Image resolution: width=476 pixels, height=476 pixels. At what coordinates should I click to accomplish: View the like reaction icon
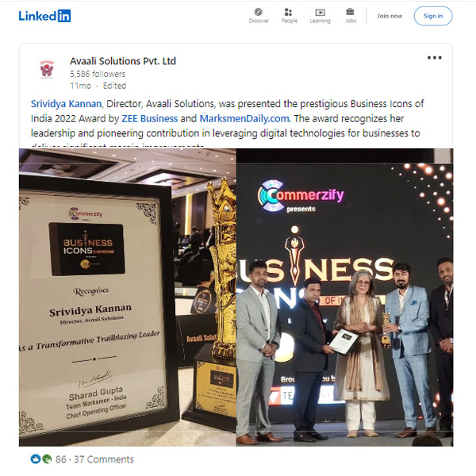[36, 459]
